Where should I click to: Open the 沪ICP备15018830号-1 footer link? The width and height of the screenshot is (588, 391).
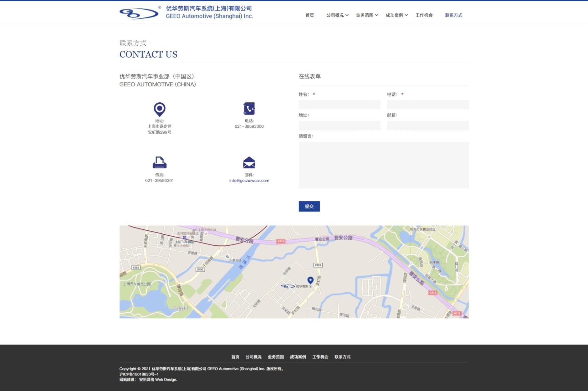tap(139, 374)
